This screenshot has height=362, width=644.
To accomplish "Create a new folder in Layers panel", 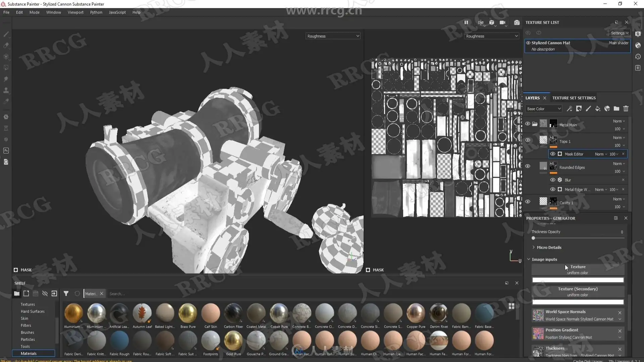I will [616, 109].
